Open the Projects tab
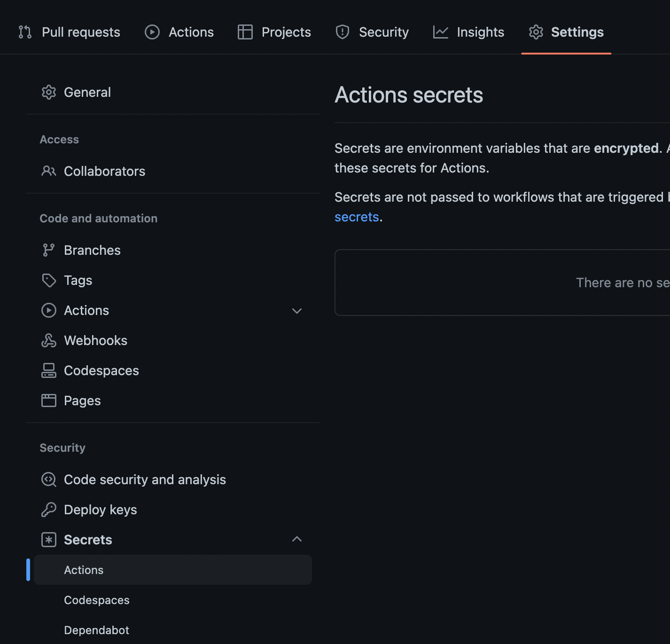The image size is (670, 644). [x=274, y=32]
